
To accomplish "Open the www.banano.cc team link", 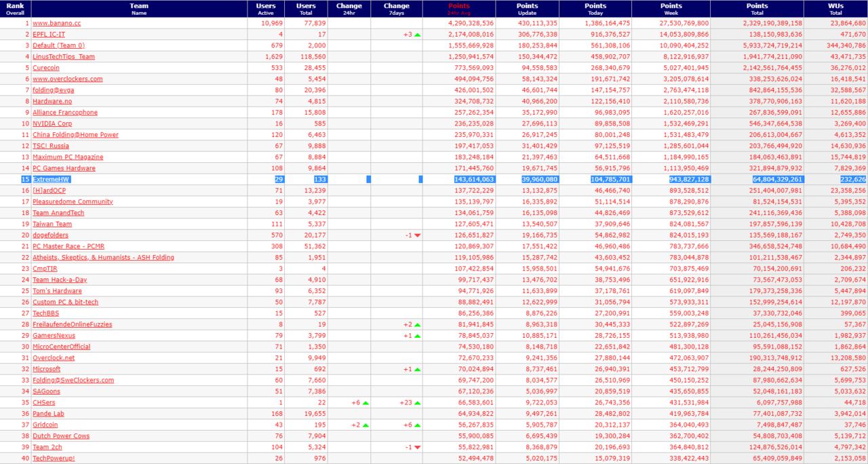I will point(57,23).
